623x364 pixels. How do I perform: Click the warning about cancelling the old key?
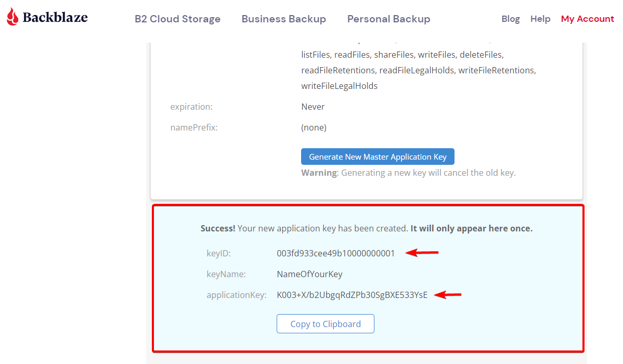(x=408, y=173)
